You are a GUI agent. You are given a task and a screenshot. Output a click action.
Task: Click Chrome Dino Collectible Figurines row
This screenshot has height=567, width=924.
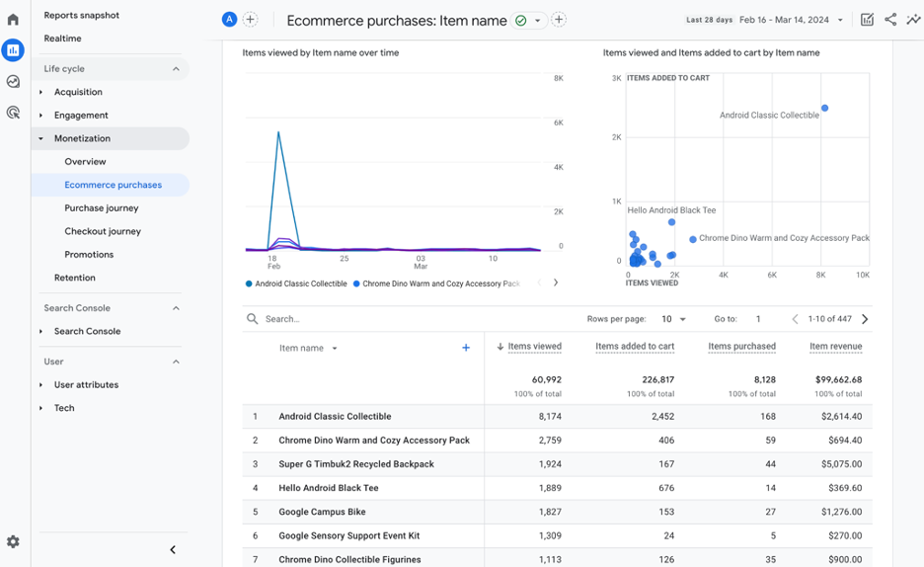(x=557, y=559)
